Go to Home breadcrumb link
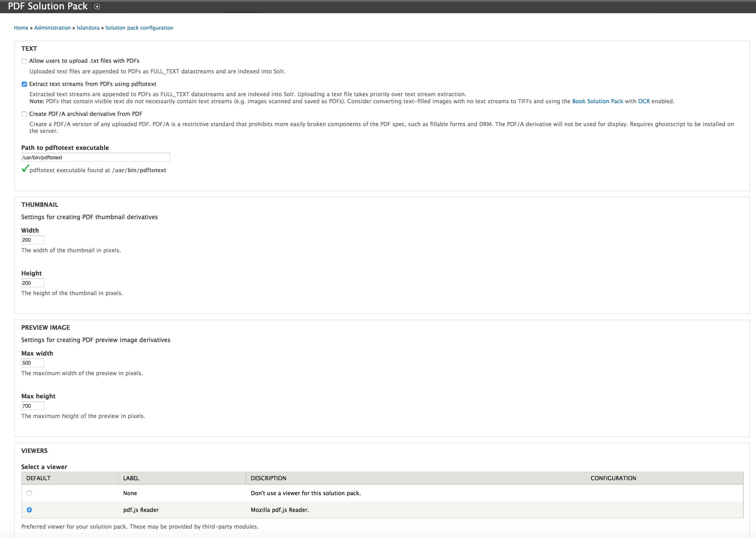Image resolution: width=756 pixels, height=538 pixels. [x=21, y=28]
